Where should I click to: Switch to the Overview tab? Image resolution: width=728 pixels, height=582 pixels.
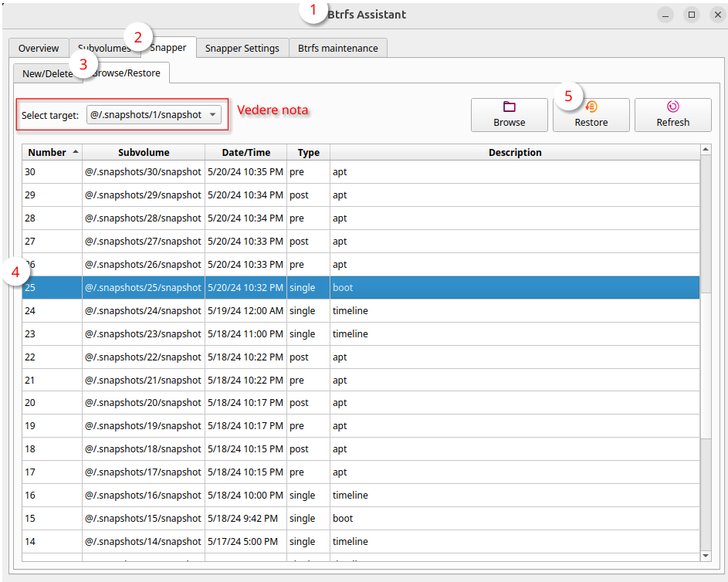point(39,48)
